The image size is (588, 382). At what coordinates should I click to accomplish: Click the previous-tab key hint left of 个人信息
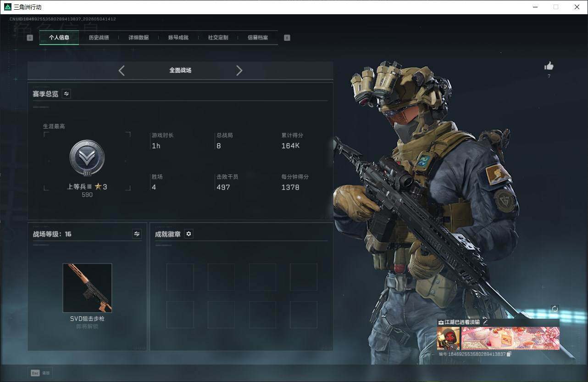30,38
